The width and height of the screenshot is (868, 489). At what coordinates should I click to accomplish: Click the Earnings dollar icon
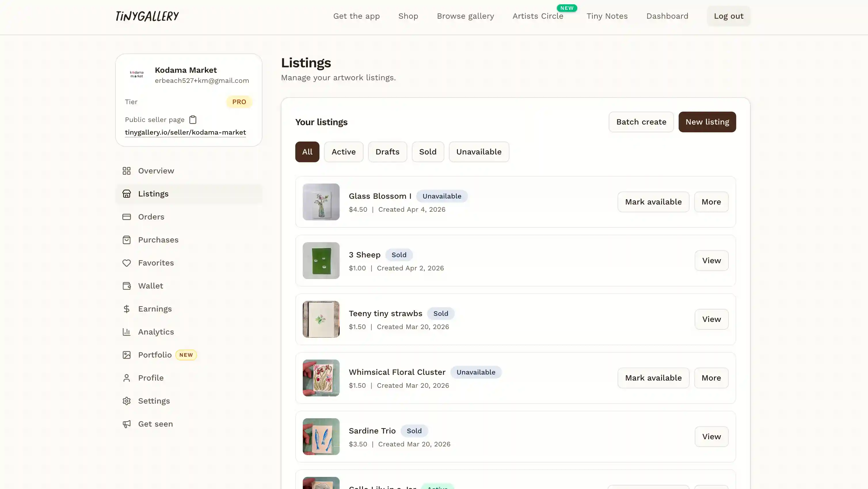point(126,309)
